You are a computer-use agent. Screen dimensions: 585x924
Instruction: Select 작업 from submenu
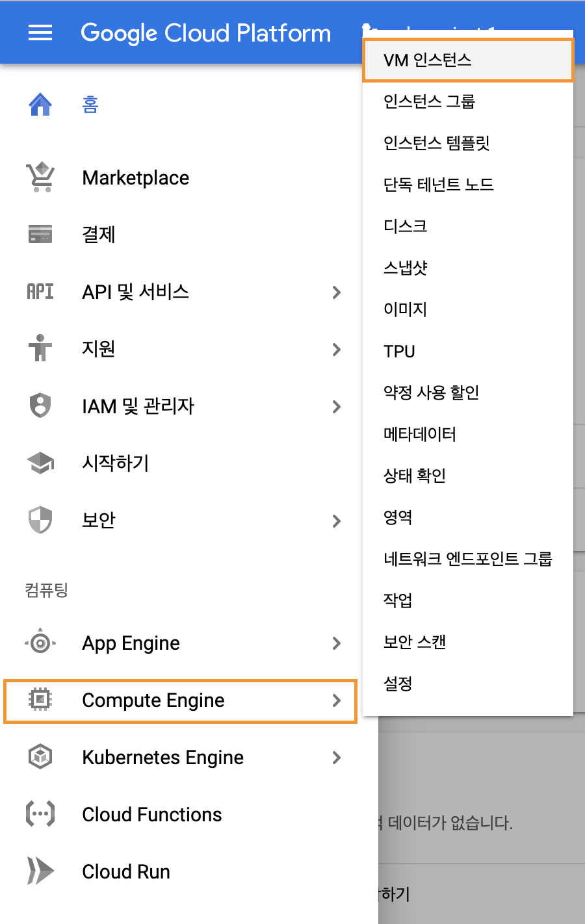point(468,600)
